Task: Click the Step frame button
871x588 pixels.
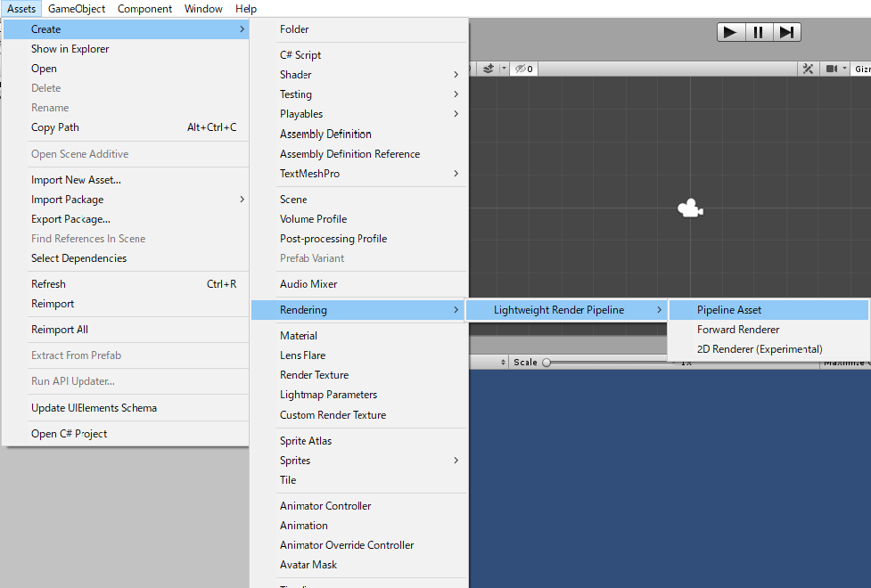Action: point(786,32)
